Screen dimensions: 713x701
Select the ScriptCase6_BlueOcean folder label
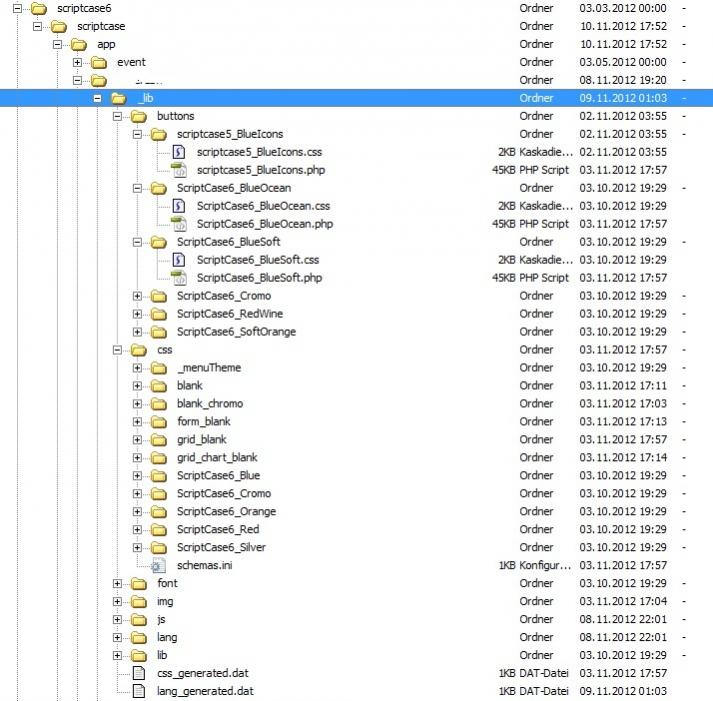(x=234, y=188)
